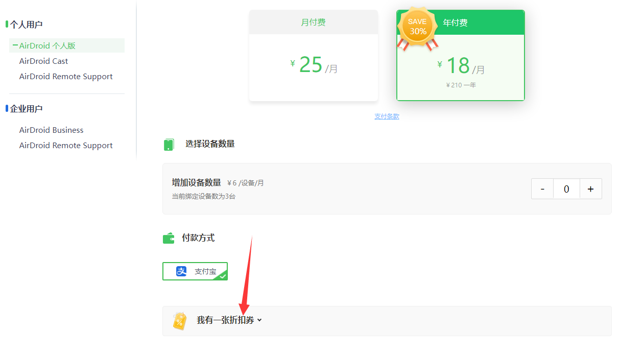
Task: Open AirDroid Remote Support under 个人用户
Action: 66,76
